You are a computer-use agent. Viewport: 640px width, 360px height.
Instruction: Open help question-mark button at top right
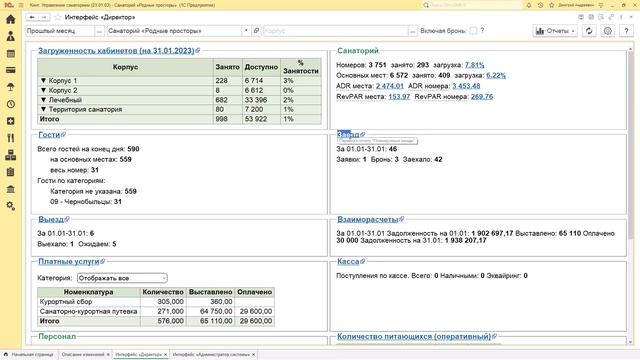tap(627, 31)
